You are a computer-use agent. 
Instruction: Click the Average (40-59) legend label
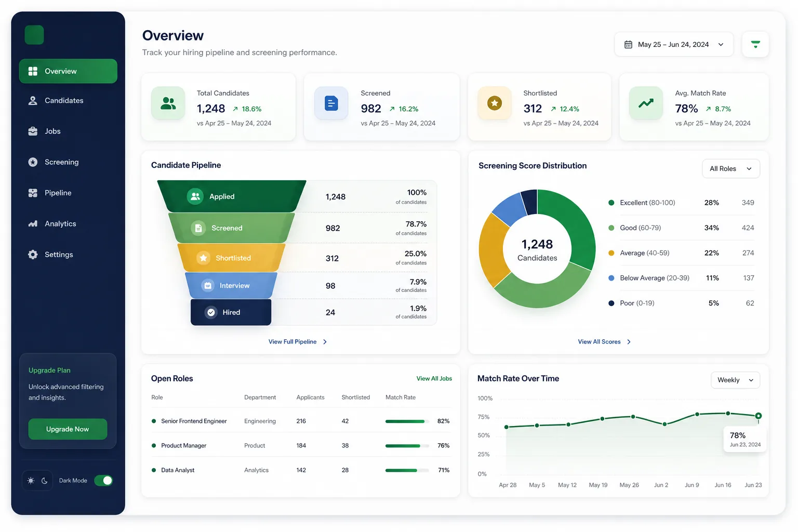point(645,253)
